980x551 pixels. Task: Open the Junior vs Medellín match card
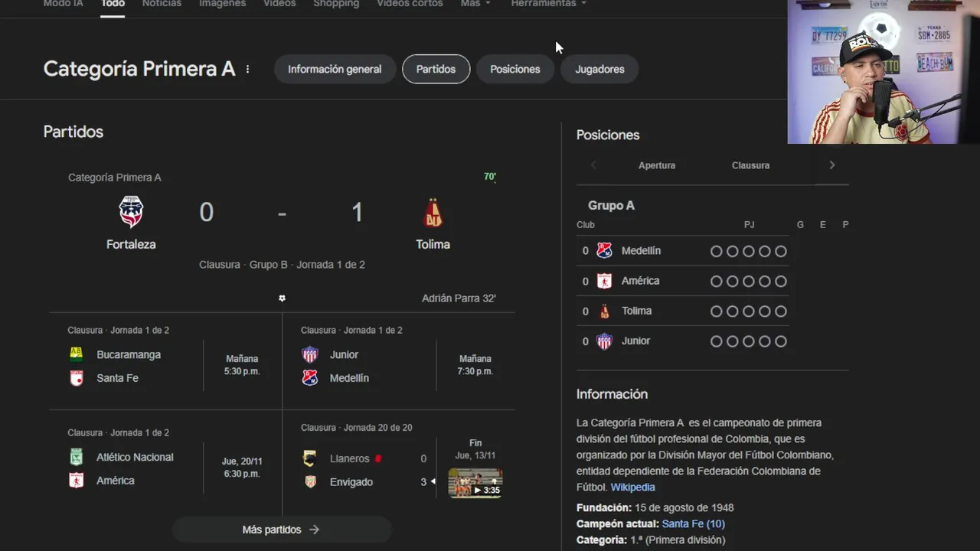[x=398, y=363]
